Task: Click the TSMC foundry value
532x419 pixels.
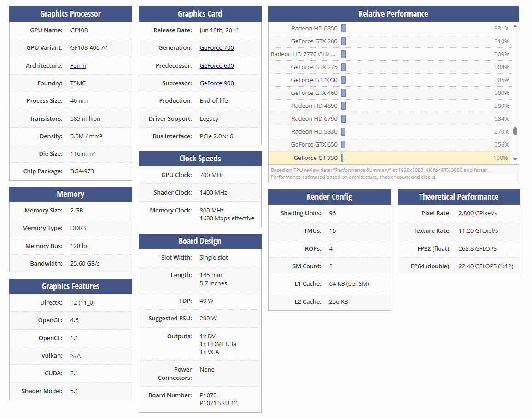Action: [78, 83]
